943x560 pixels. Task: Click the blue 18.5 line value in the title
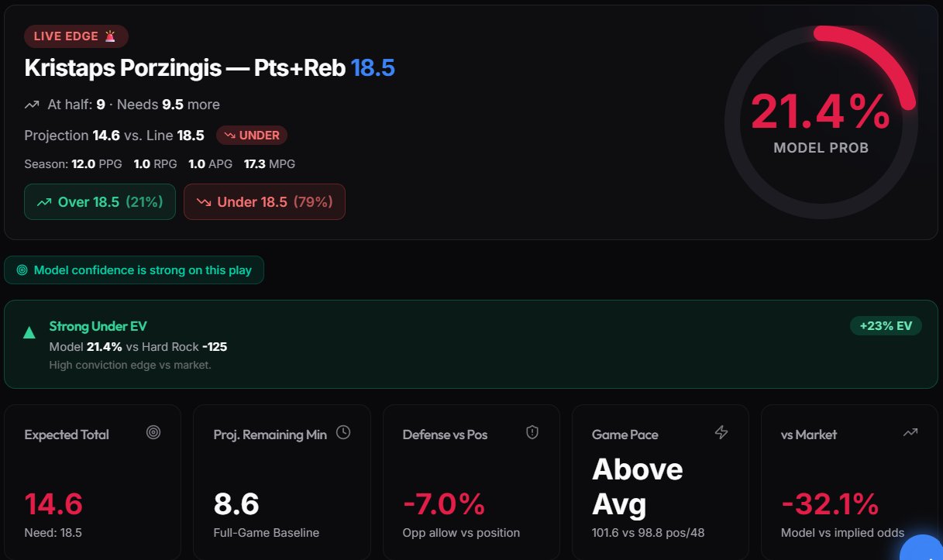pyautogui.click(x=373, y=68)
